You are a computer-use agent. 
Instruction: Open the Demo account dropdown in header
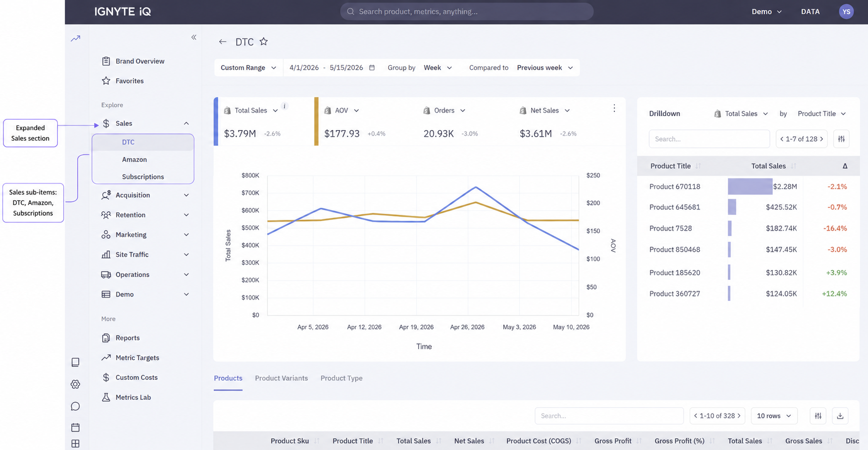[x=766, y=11]
